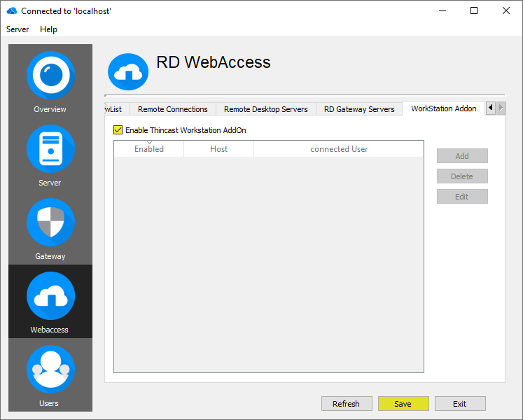The image size is (523, 420).
Task: Close the window
Action: point(505,11)
